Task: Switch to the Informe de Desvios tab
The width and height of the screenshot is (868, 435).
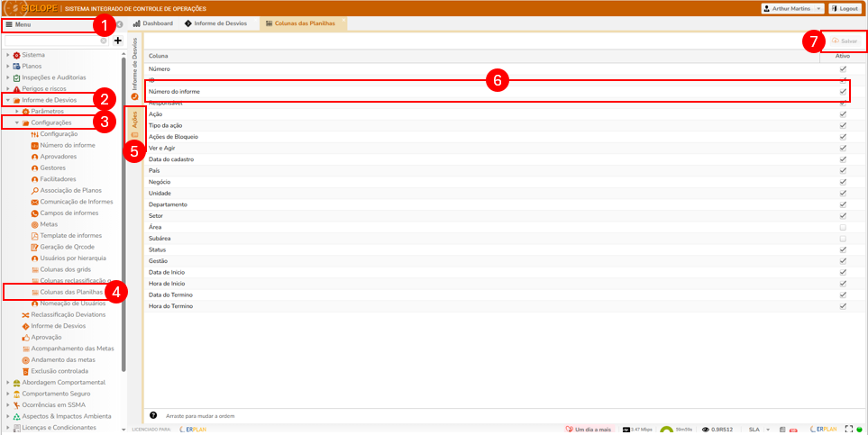Action: [216, 23]
